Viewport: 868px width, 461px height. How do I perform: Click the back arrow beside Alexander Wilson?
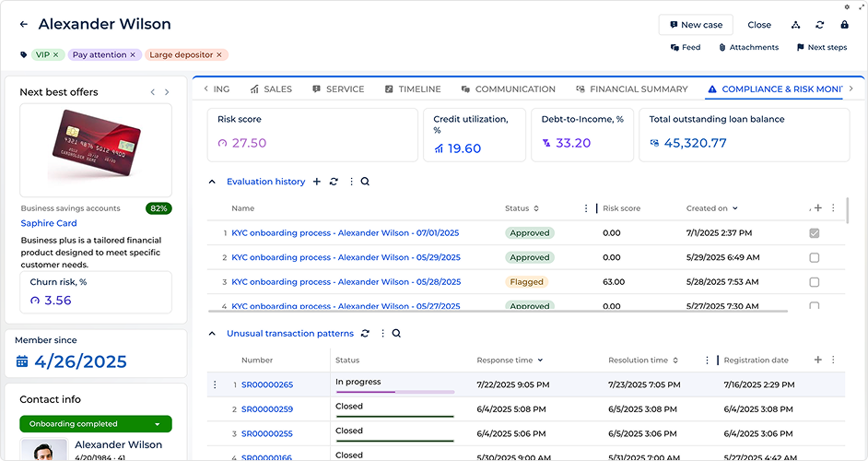click(24, 25)
